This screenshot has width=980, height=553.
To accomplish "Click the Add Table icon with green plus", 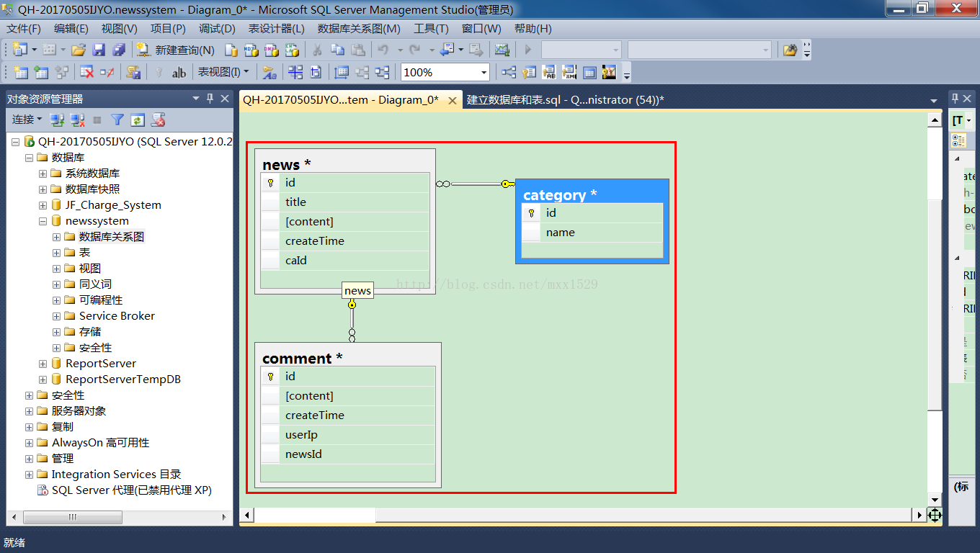I will tap(41, 72).
